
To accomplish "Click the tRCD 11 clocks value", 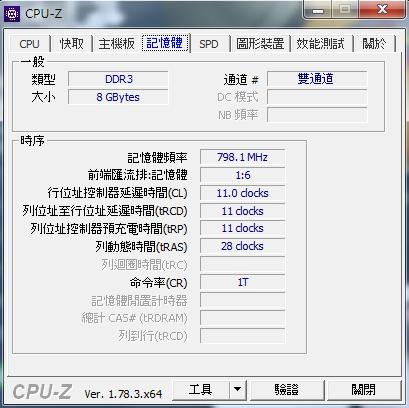I will click(242, 211).
